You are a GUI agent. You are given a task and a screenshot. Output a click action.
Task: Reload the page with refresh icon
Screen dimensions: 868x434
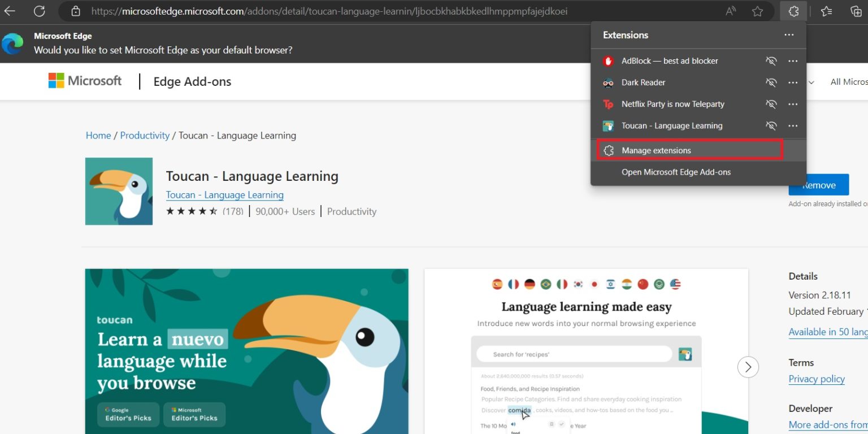(39, 11)
